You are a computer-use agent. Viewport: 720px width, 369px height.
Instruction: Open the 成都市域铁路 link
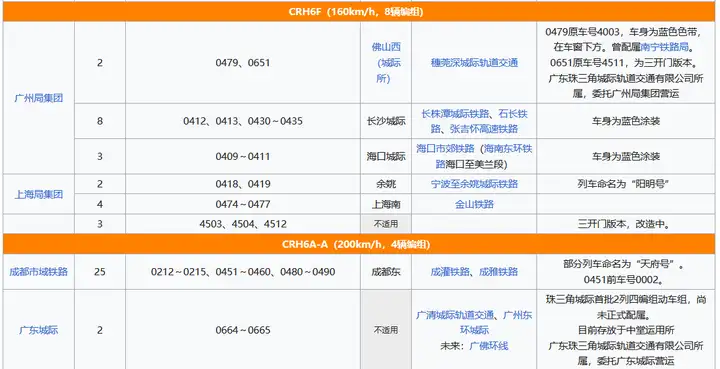(x=39, y=272)
